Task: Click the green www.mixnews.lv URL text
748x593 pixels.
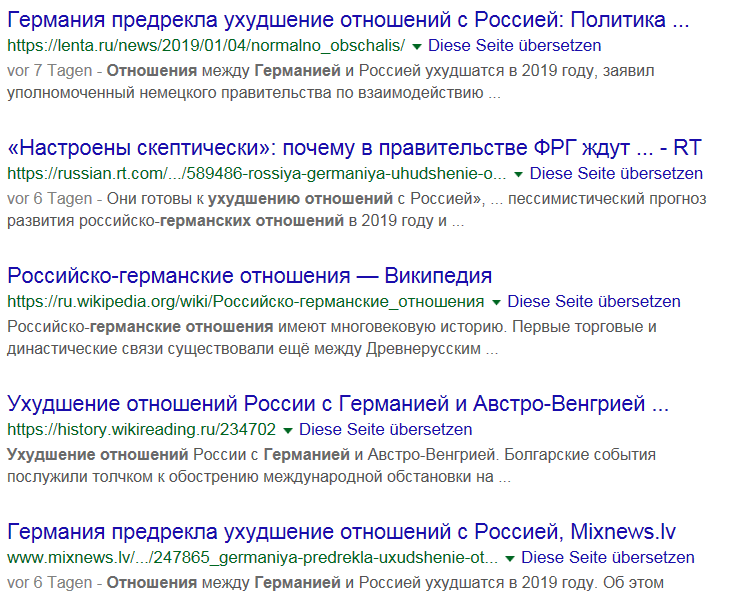Action: point(252,558)
